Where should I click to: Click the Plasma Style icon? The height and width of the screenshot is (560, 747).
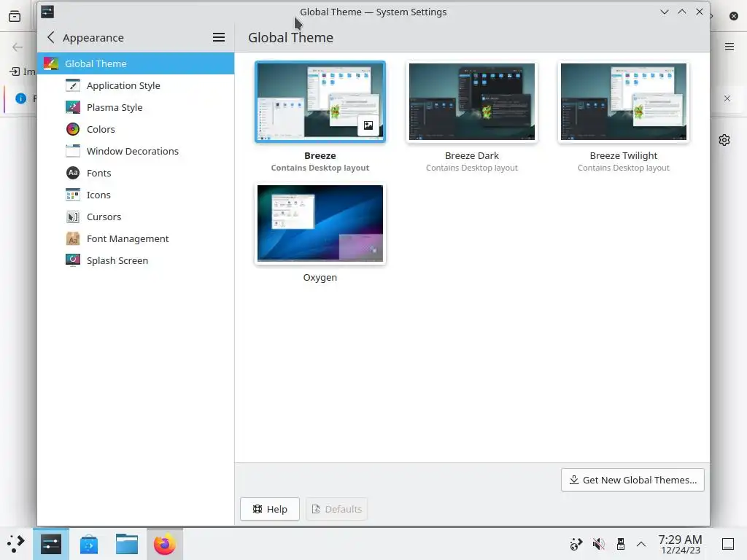coord(73,108)
